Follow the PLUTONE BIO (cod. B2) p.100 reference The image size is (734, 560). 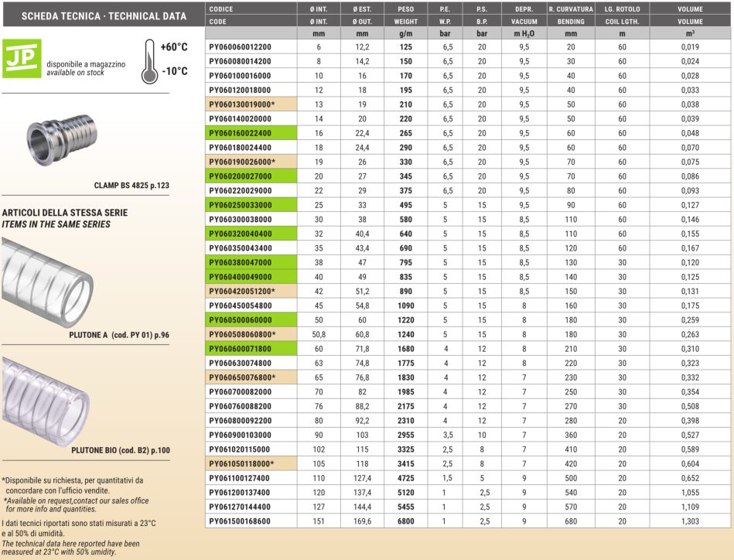(121, 449)
